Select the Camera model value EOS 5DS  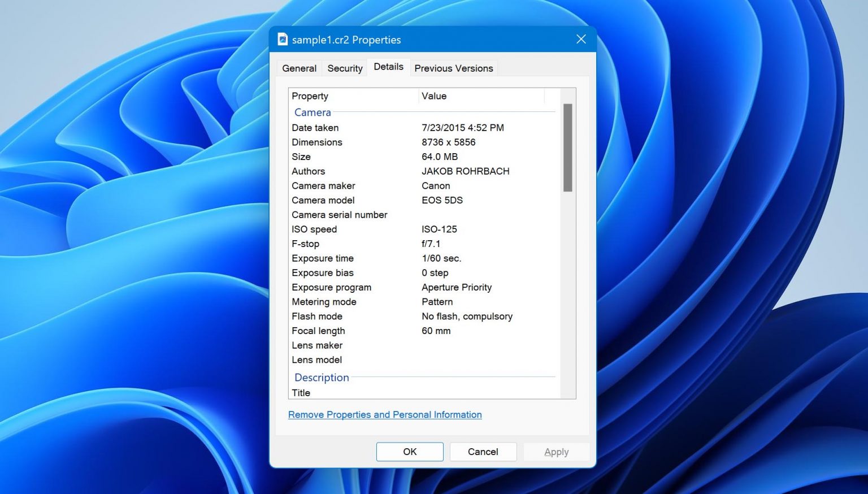[x=442, y=200]
